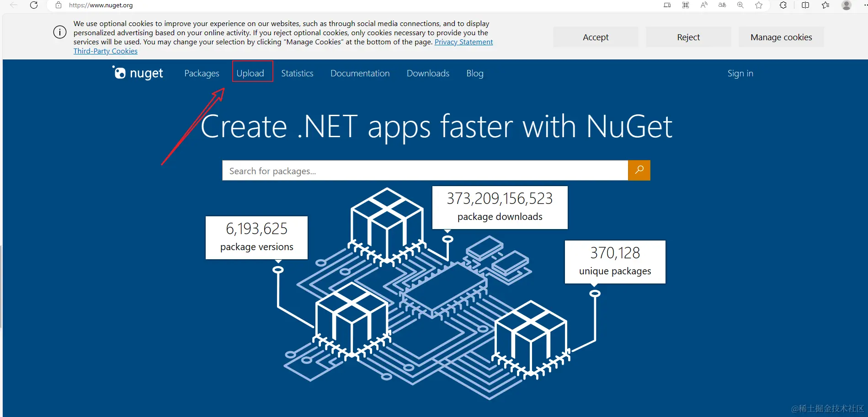Open the Third-Party Cookies link
868x417 pixels.
(x=106, y=51)
